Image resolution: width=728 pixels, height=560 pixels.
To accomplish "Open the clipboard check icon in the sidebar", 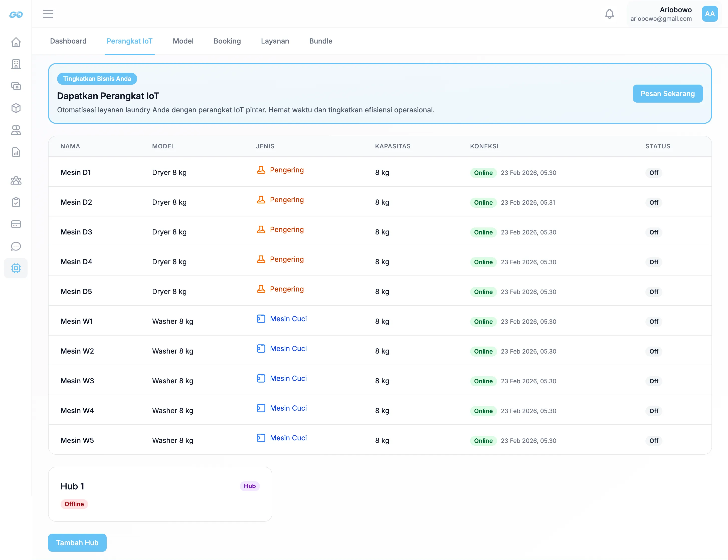I will click(16, 202).
